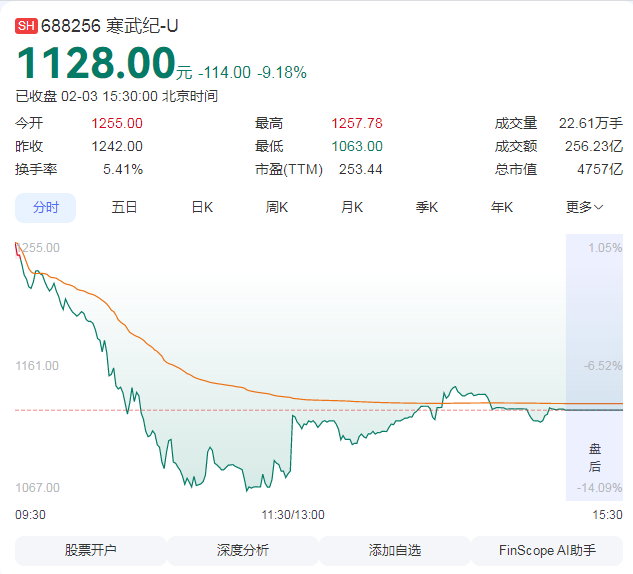This screenshot has height=574, width=633.
Task: Switch to the 五日 five-day chart tab
Action: [x=124, y=208]
